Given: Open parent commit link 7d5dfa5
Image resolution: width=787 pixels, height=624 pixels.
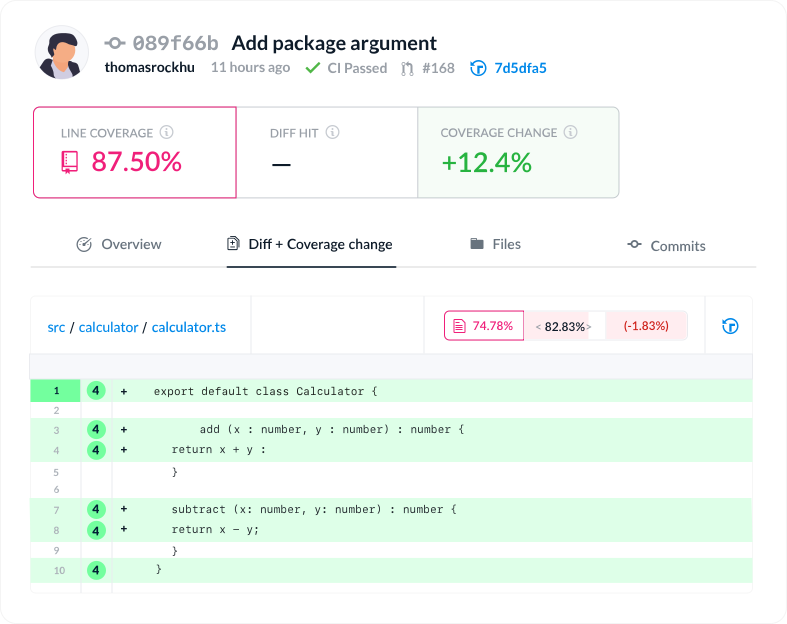Looking at the screenshot, I should click(520, 68).
